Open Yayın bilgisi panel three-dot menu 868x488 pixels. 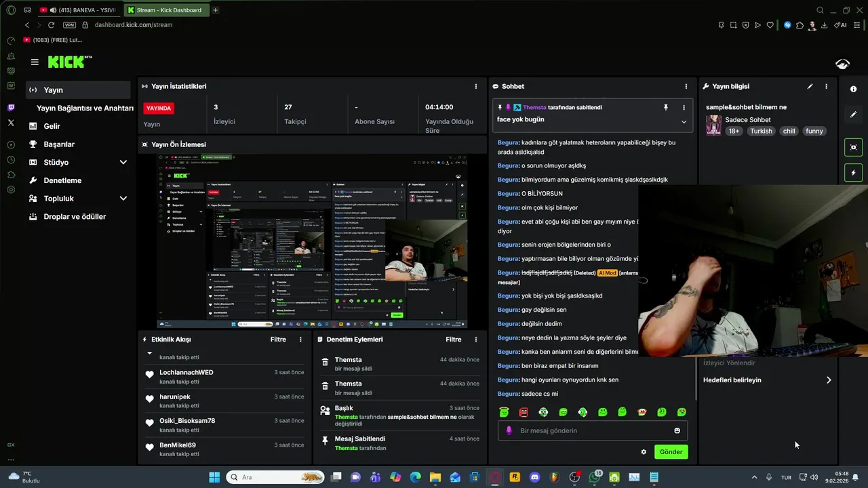pos(826,87)
